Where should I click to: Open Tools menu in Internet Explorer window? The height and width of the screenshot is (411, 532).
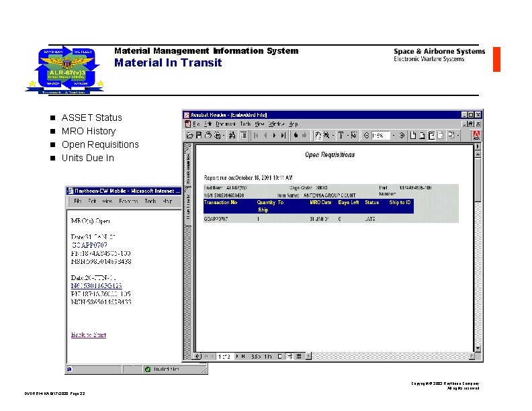[x=150, y=201]
